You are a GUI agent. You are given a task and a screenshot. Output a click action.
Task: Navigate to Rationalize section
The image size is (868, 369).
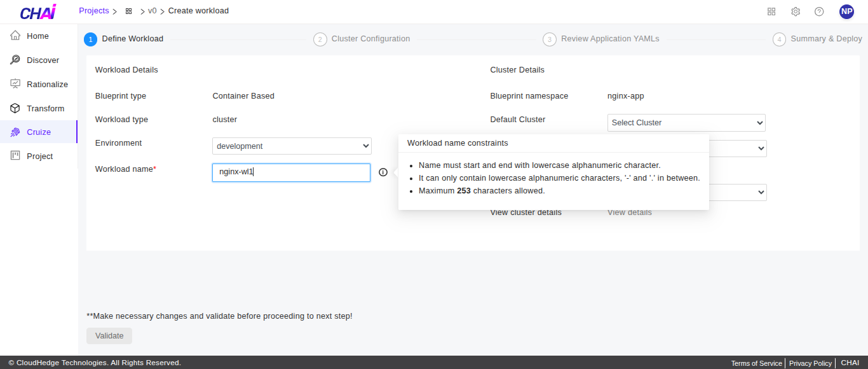47,85
